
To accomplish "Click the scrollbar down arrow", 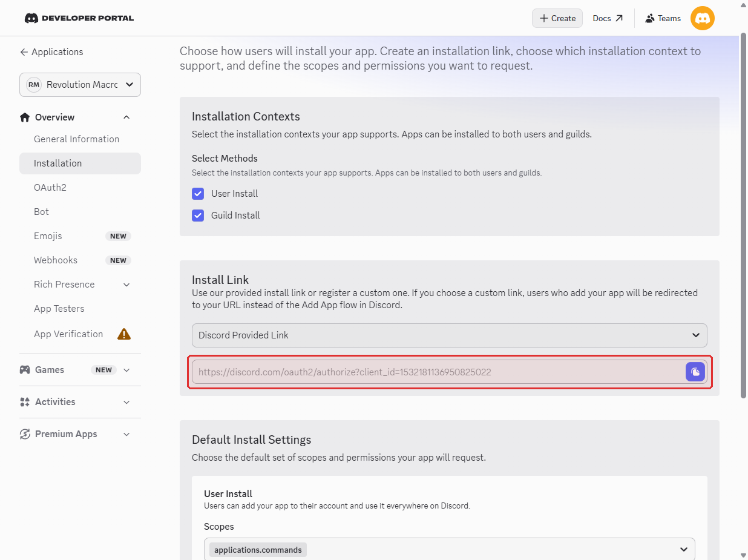I will click(743, 555).
